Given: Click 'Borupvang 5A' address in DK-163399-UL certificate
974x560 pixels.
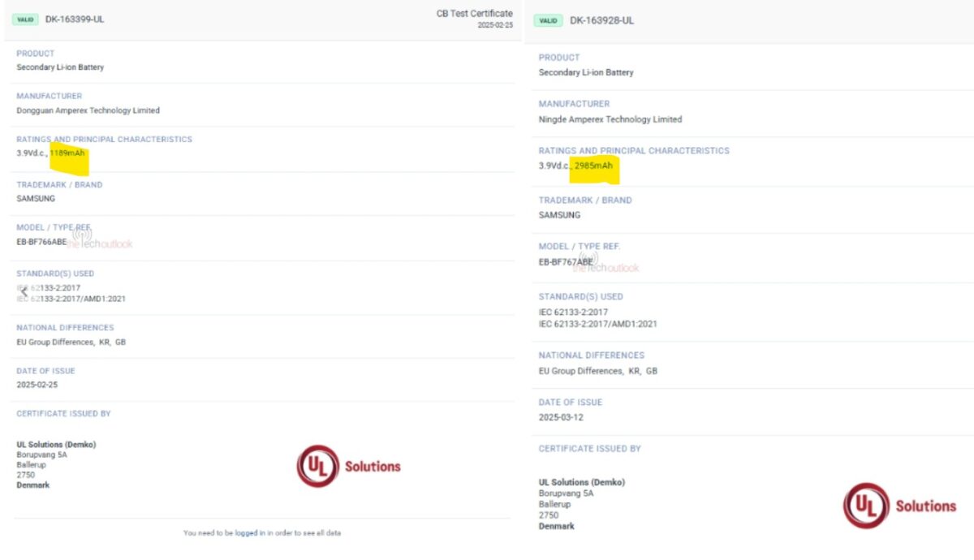Looking at the screenshot, I should click(41, 455).
